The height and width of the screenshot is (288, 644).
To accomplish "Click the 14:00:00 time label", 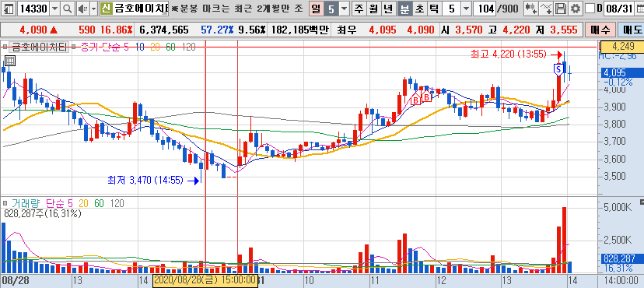I will [621, 280].
